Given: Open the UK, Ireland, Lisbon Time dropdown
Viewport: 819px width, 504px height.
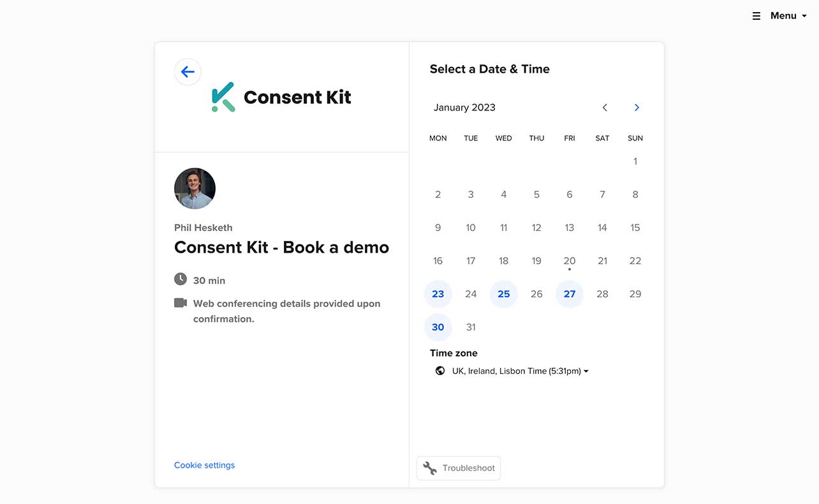Looking at the screenshot, I should [x=520, y=371].
